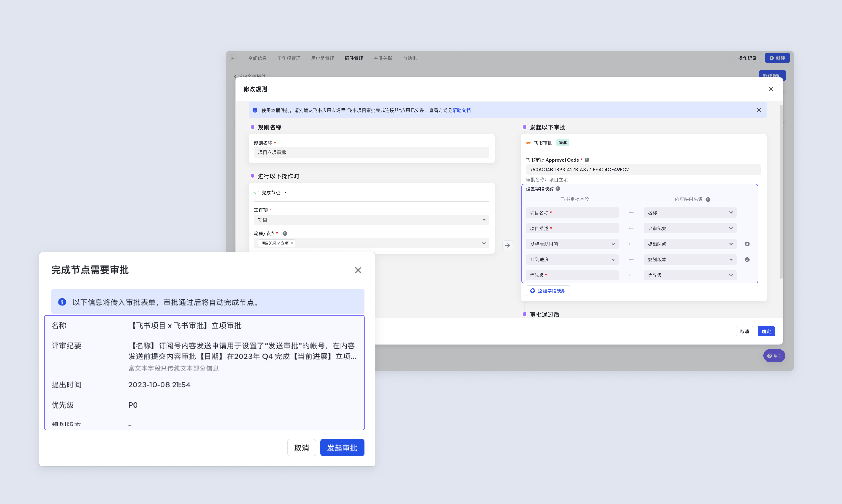Switch to the 空间关联 tab
This screenshot has width=842, height=504.
tap(383, 58)
